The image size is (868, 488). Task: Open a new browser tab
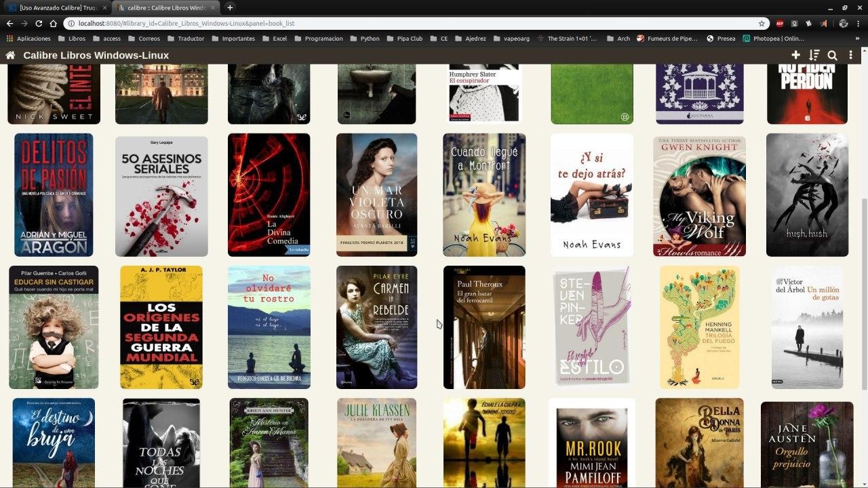(230, 7)
